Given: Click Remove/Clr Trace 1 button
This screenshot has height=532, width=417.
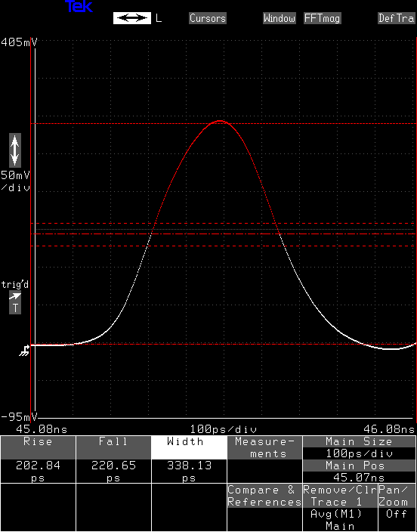Looking at the screenshot, I should 340,496.
